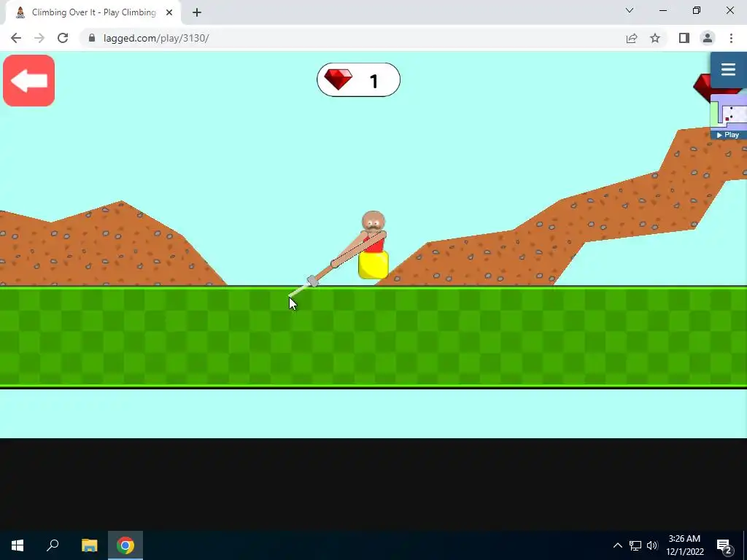Click the large red gem in the sky

coord(702,87)
